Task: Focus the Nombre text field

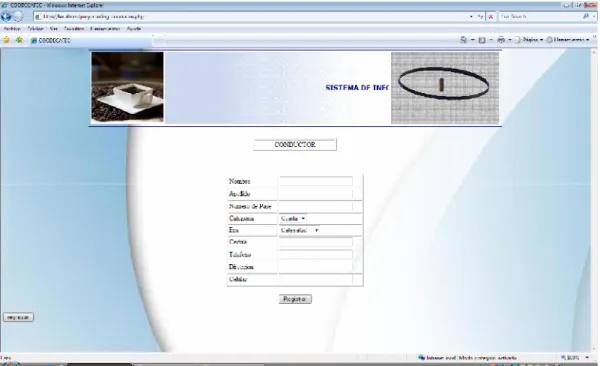Action: [316, 181]
